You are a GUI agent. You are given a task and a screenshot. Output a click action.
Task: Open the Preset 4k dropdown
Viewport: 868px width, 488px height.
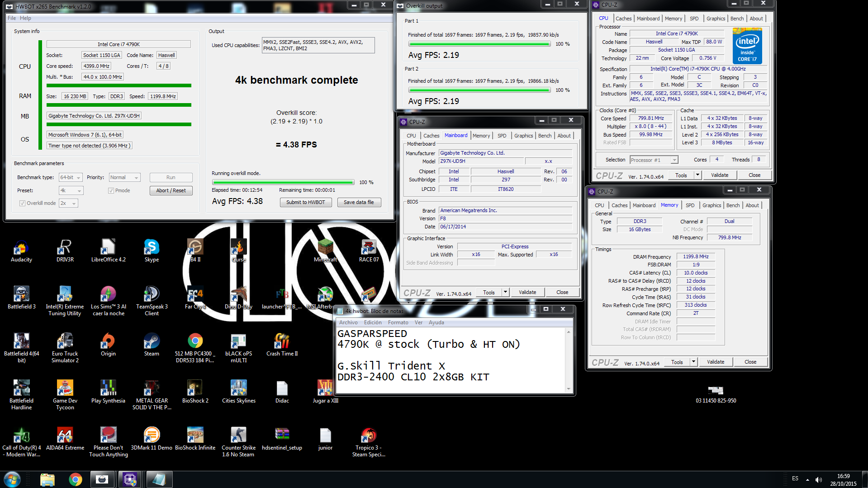(71, 190)
